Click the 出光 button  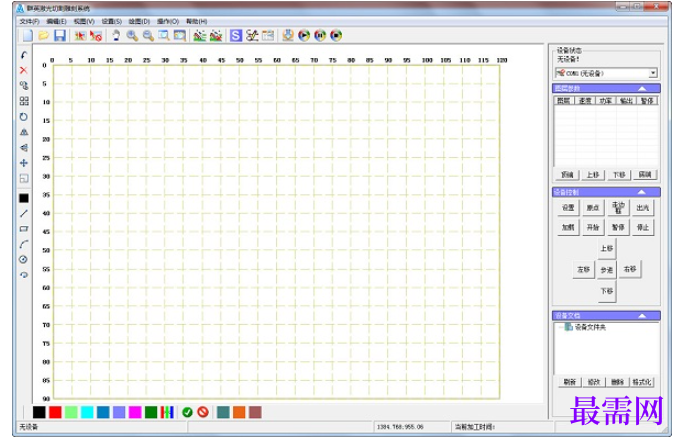coord(642,208)
